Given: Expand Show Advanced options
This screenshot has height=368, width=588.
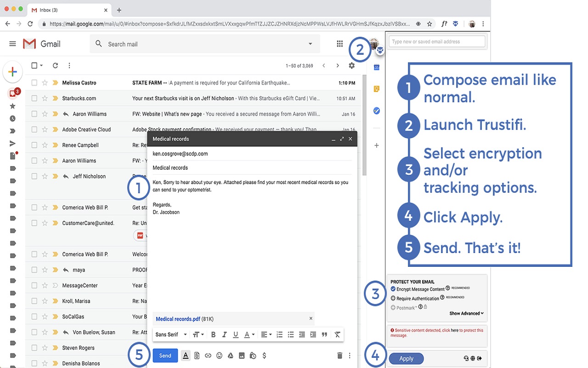Looking at the screenshot, I should tap(466, 313).
